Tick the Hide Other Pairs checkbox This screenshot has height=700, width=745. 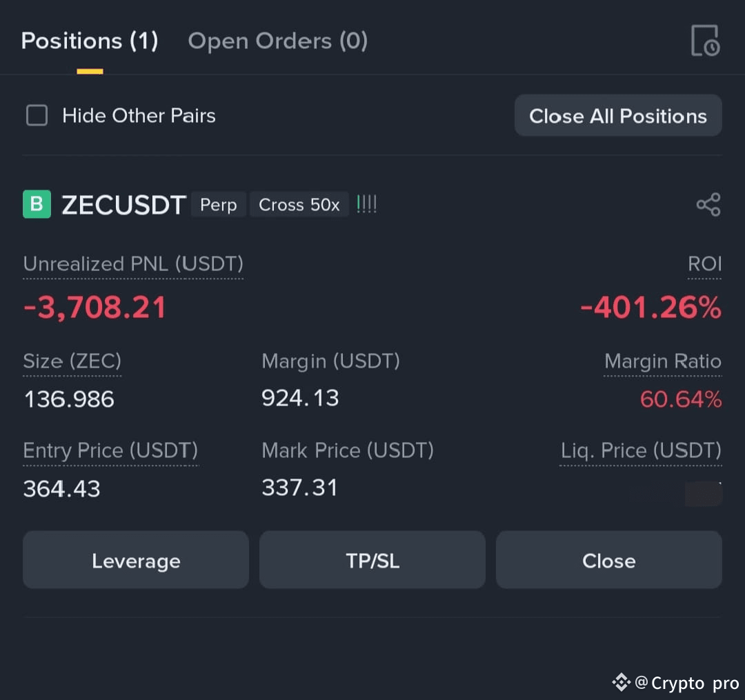tap(37, 115)
